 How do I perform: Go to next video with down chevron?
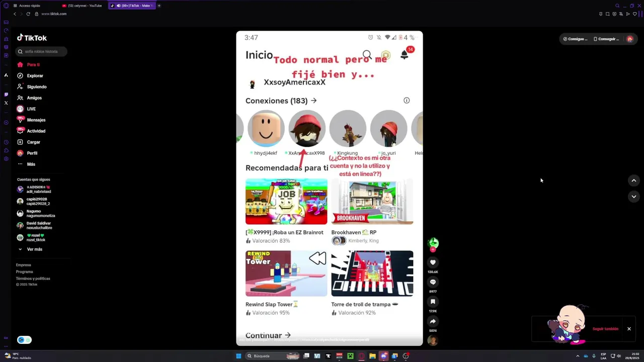pyautogui.click(x=633, y=197)
